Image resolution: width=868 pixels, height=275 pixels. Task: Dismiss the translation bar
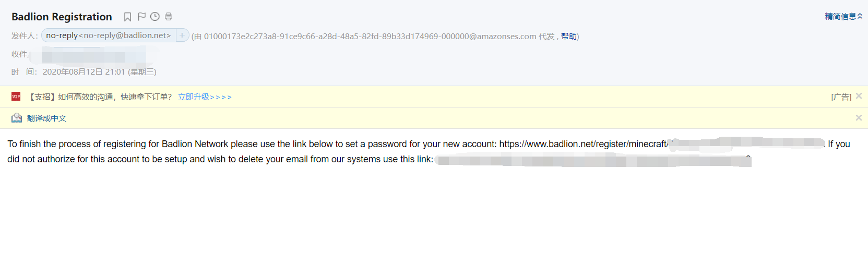point(859,118)
